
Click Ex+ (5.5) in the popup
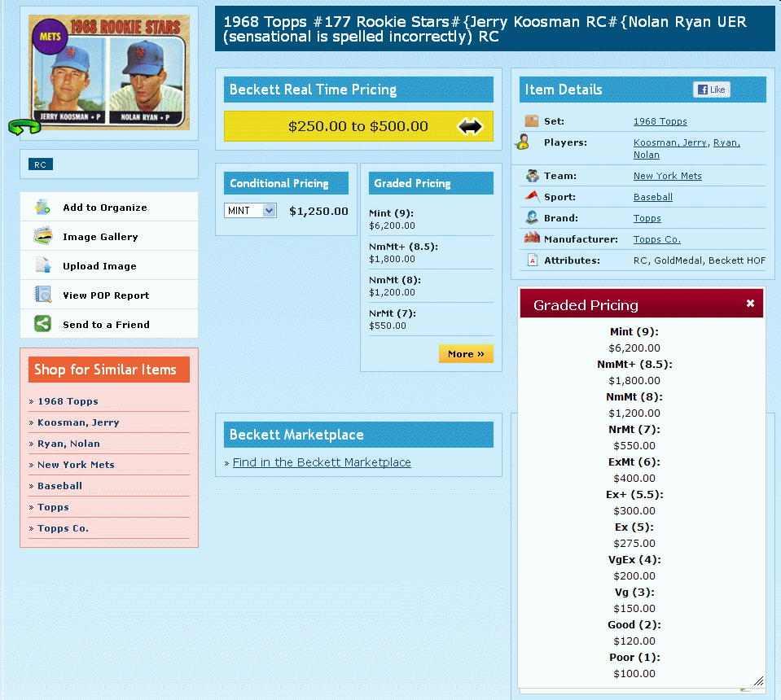point(634,494)
